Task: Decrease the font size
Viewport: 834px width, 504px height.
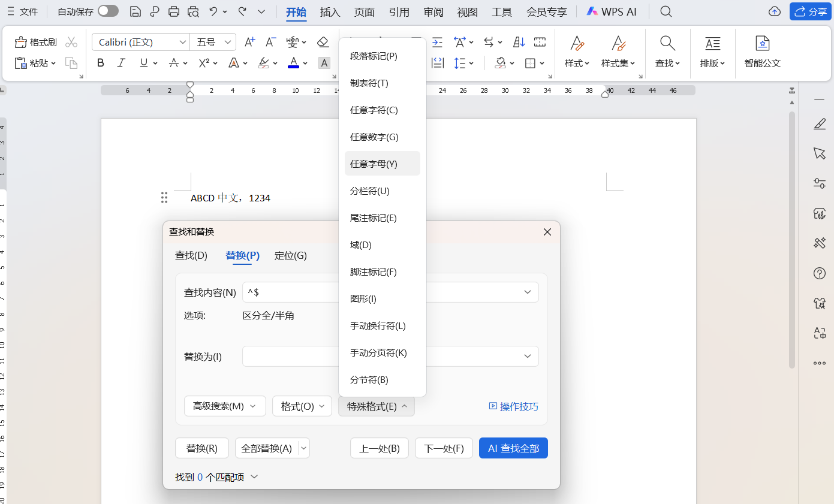Action: pos(270,41)
